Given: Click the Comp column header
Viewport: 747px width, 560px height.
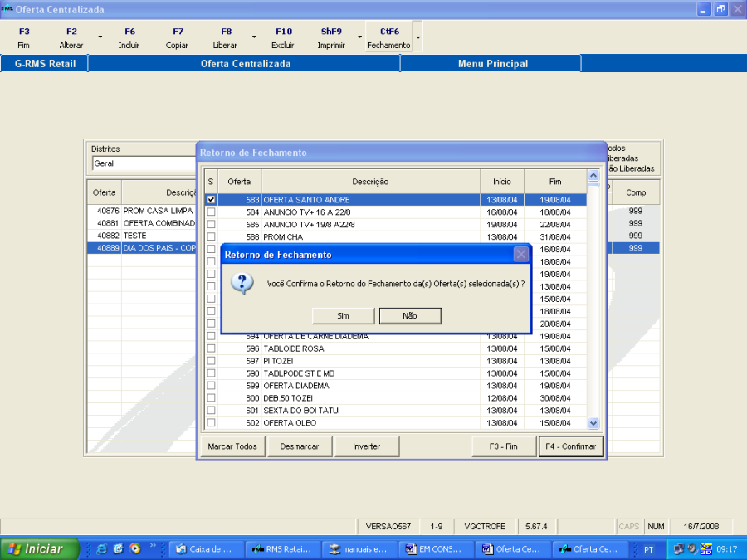Looking at the screenshot, I should [636, 192].
